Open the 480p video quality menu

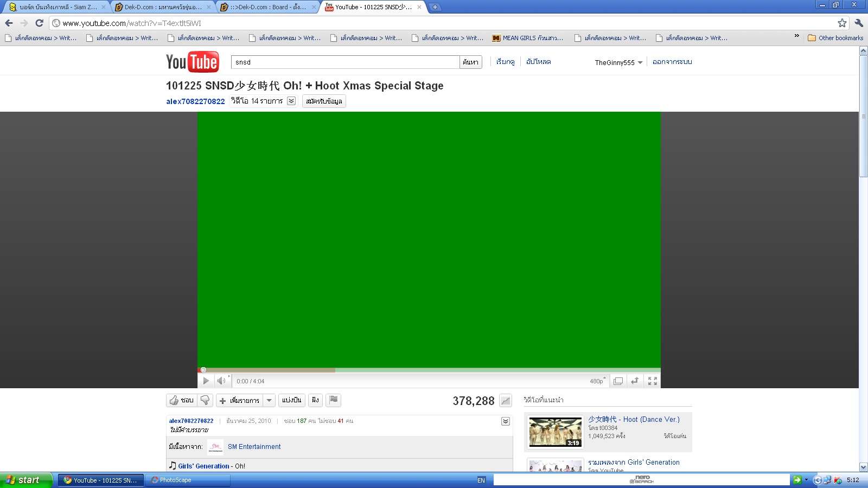pos(598,381)
